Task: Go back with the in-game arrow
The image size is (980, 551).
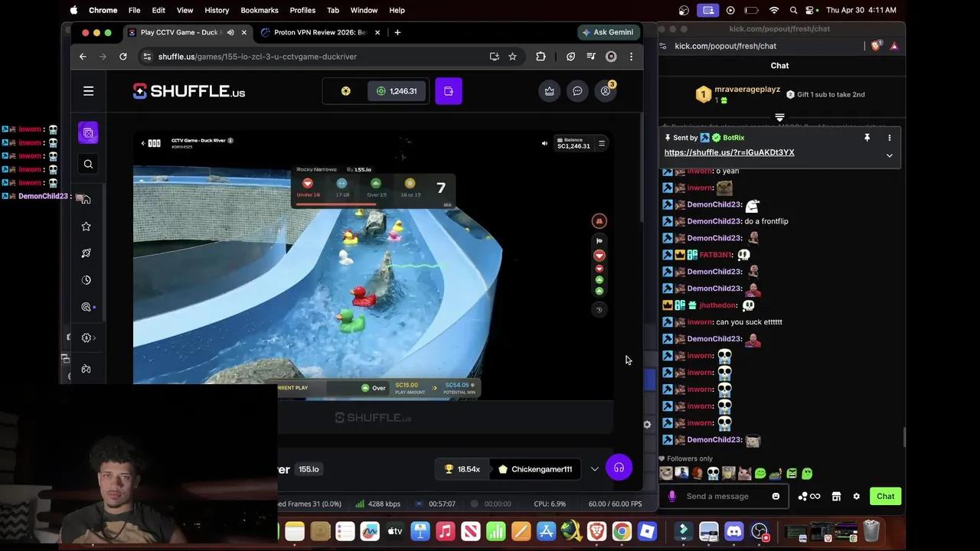Action: coord(142,143)
